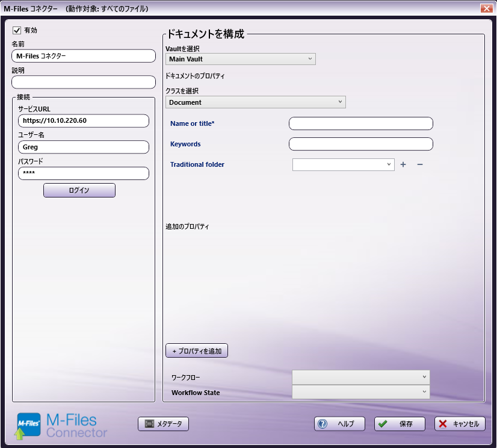Screen dimensions: 497x448
Task: Open the Vaultを選択 dropdown showing Main Vault
Action: pyautogui.click(x=240, y=59)
